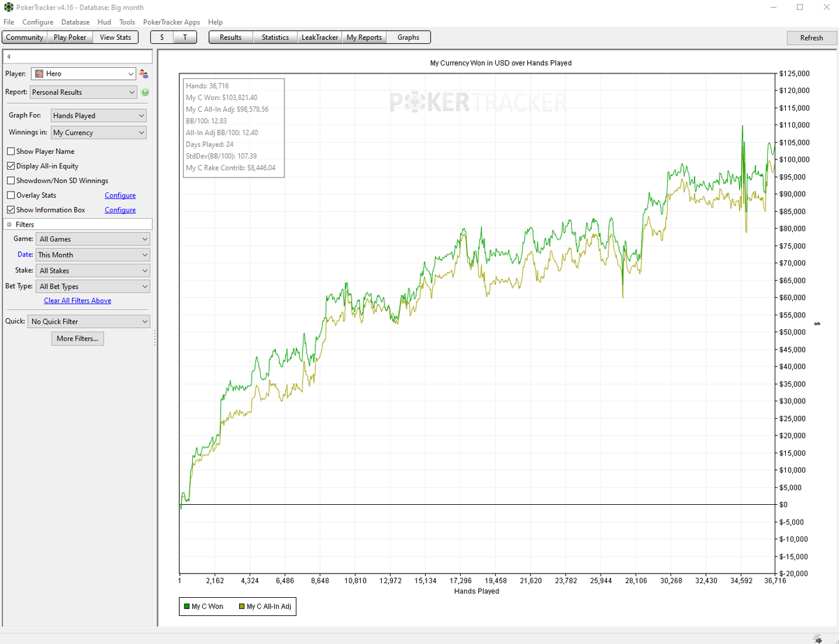Click the PokerTracker app icon in title bar
Image resolution: width=839 pixels, height=644 pixels.
[8, 7]
